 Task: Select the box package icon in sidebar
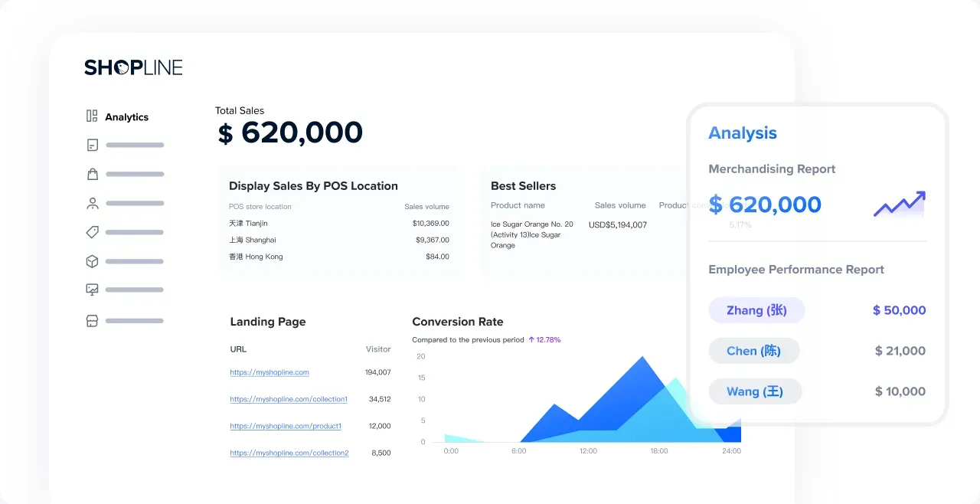92,261
